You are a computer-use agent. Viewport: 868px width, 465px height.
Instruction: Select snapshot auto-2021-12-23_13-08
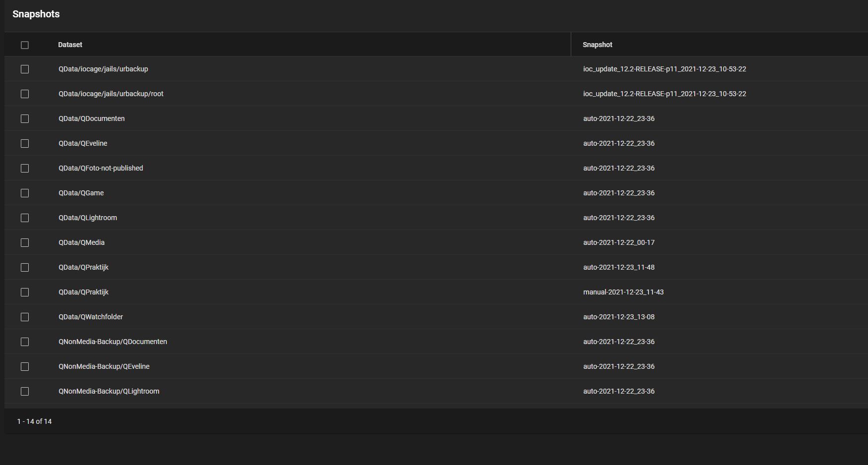click(619, 317)
